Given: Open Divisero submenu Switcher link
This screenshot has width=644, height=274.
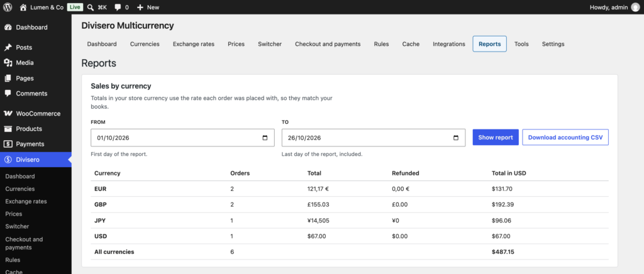Looking at the screenshot, I should point(17,226).
